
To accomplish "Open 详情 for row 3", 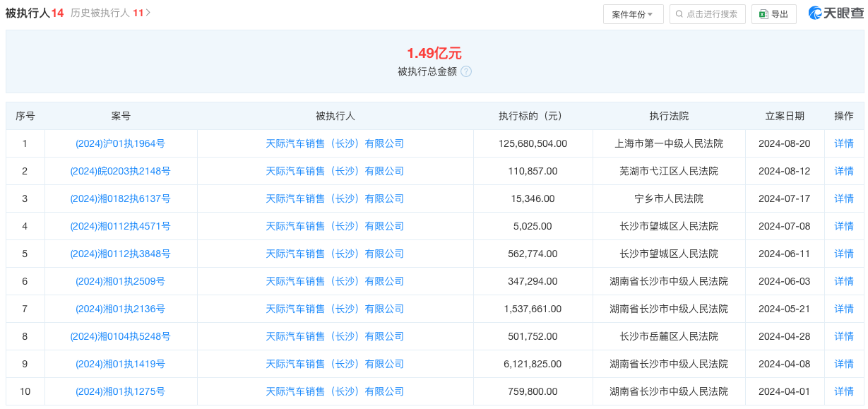I will coord(844,198).
